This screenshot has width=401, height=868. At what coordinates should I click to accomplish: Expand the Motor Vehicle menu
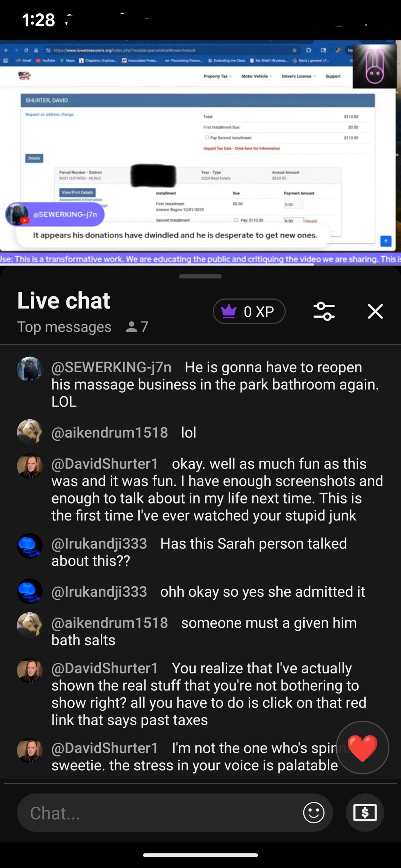(x=257, y=76)
